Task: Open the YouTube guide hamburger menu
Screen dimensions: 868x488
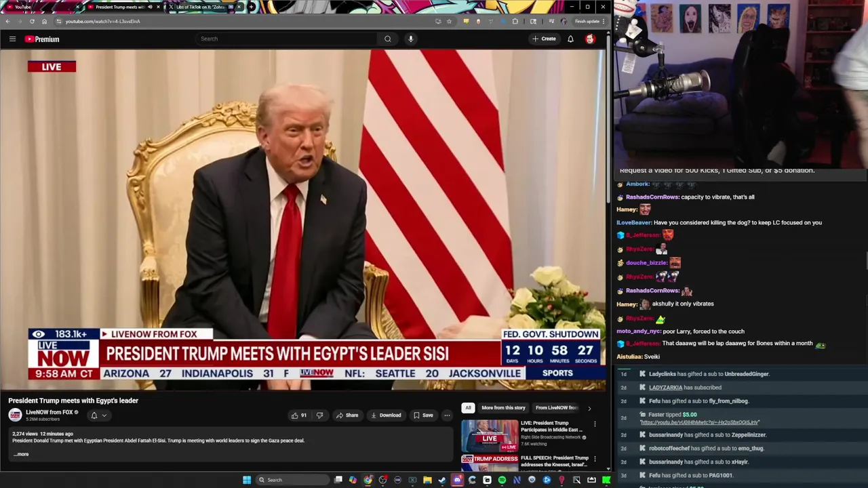Action: coord(12,39)
